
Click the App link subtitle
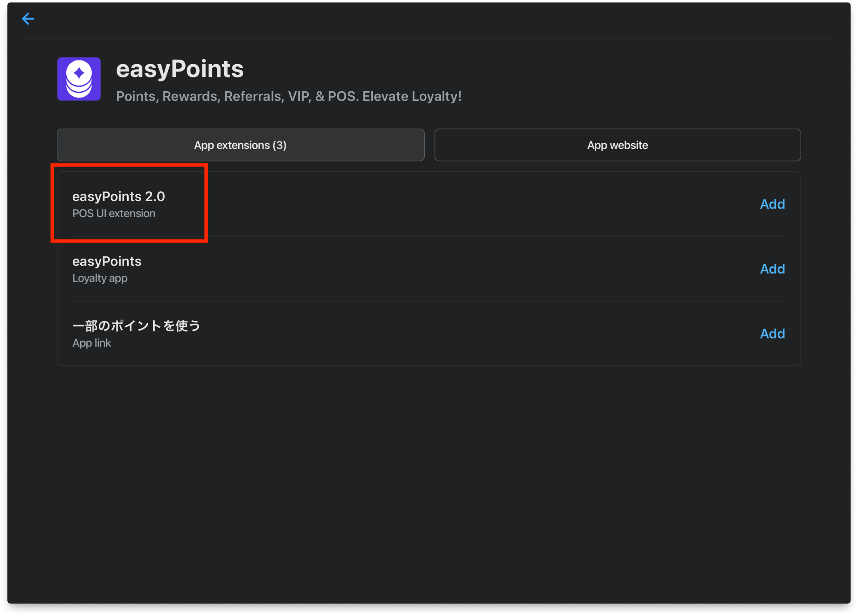[x=92, y=343]
